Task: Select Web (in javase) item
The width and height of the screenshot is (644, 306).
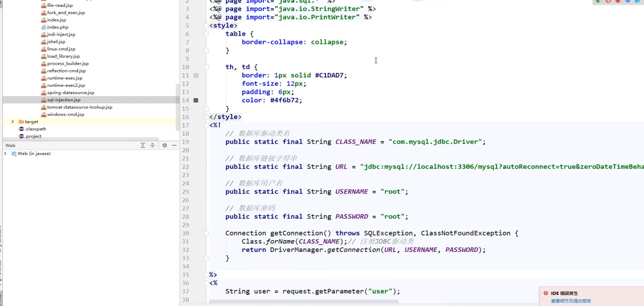Action: click(x=34, y=153)
